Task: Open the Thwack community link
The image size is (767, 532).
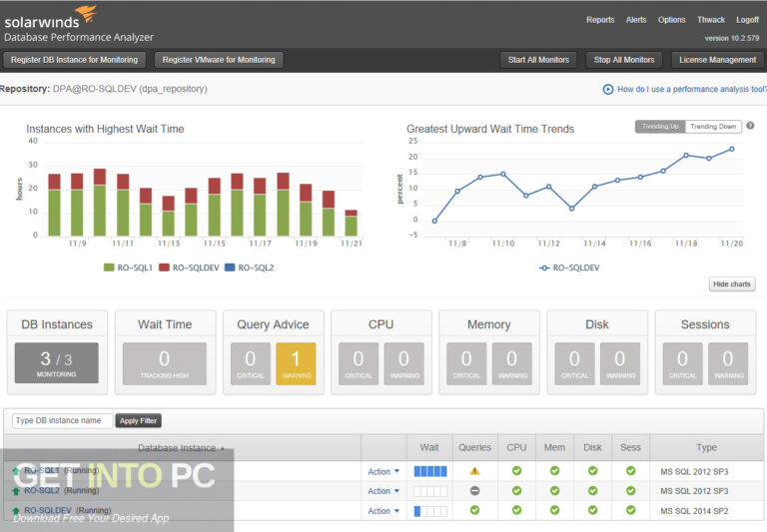Action: 711,20
